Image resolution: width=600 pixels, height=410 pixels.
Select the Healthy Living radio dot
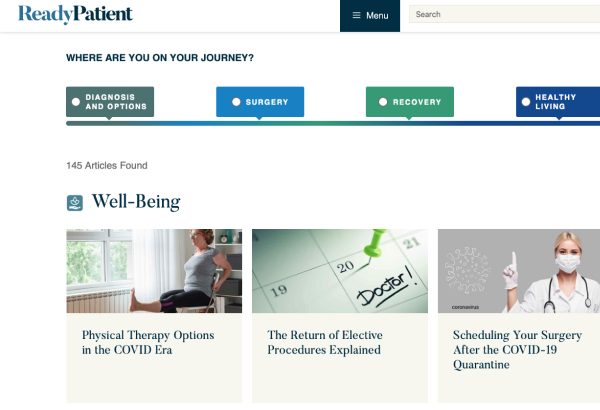[524, 102]
